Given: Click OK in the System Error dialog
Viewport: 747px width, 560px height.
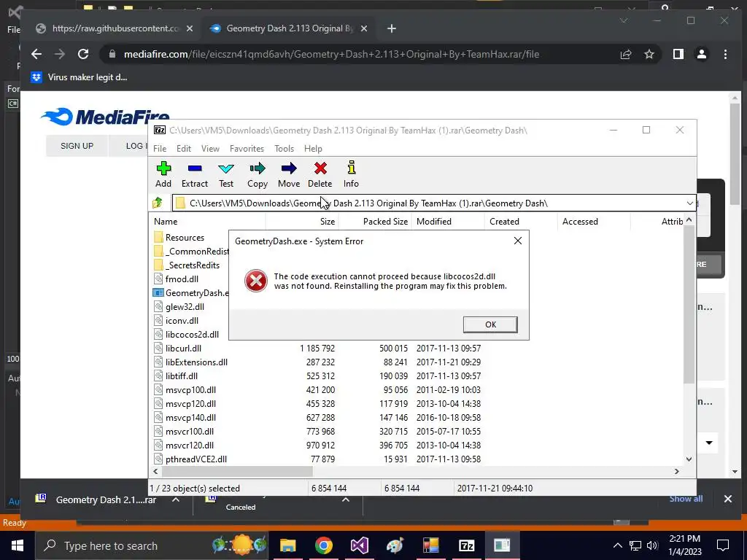Looking at the screenshot, I should [490, 324].
